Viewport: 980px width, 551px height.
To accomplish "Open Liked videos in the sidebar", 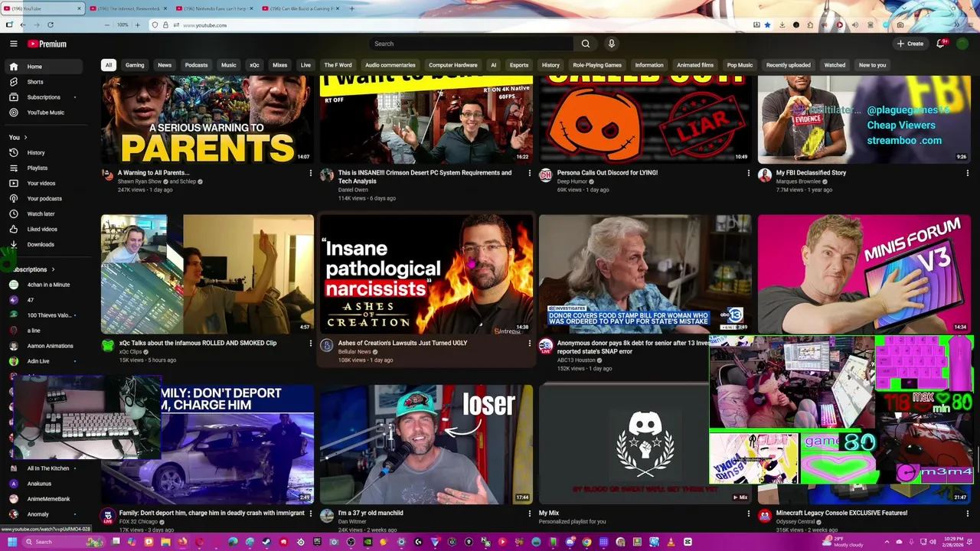I will click(x=42, y=229).
